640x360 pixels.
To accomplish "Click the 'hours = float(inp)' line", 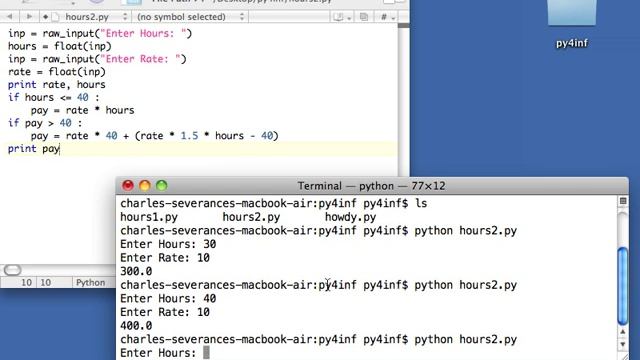I will click(x=60, y=46).
